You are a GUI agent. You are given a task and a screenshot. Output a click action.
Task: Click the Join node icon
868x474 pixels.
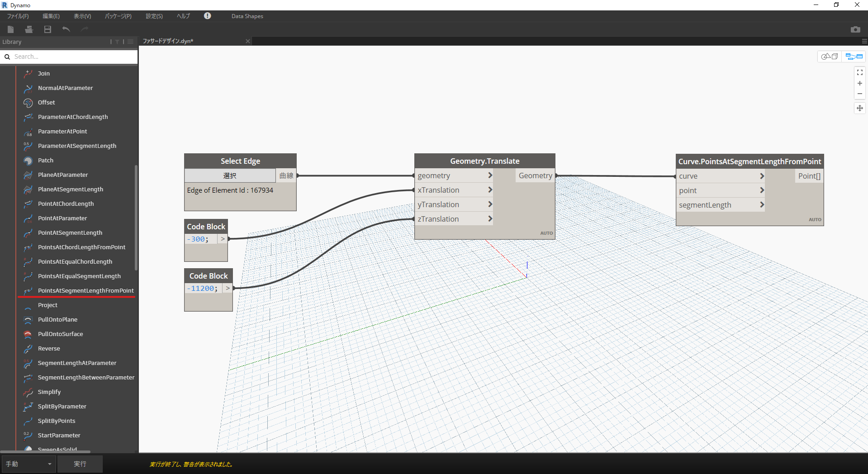tap(28, 73)
